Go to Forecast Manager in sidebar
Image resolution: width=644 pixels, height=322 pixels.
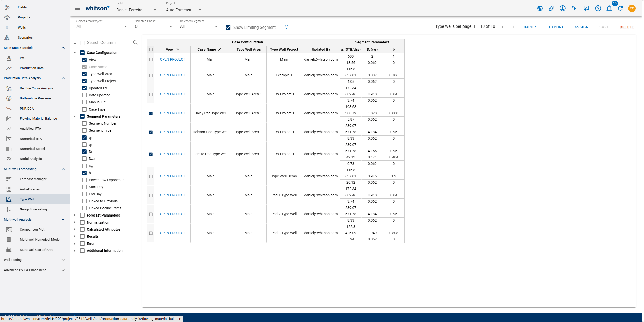point(33,179)
